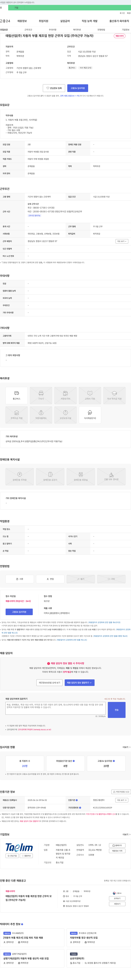This screenshot has height=980, width=131.
Task: Click the 로그인 link
Action: point(122,13)
